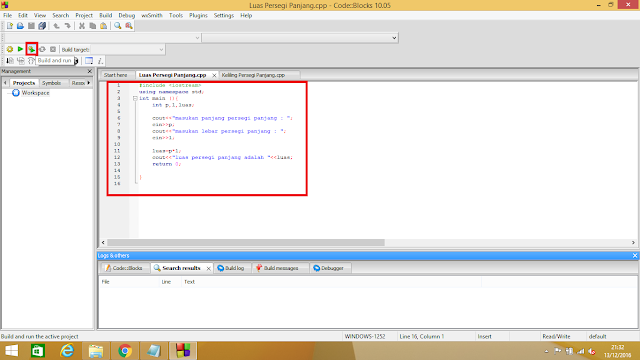Save all open files

pos(42,26)
